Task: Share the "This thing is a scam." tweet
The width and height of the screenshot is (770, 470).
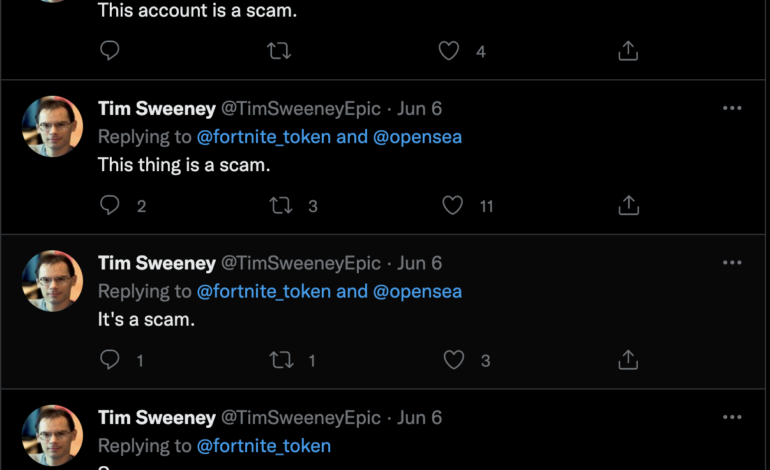Action: point(628,205)
